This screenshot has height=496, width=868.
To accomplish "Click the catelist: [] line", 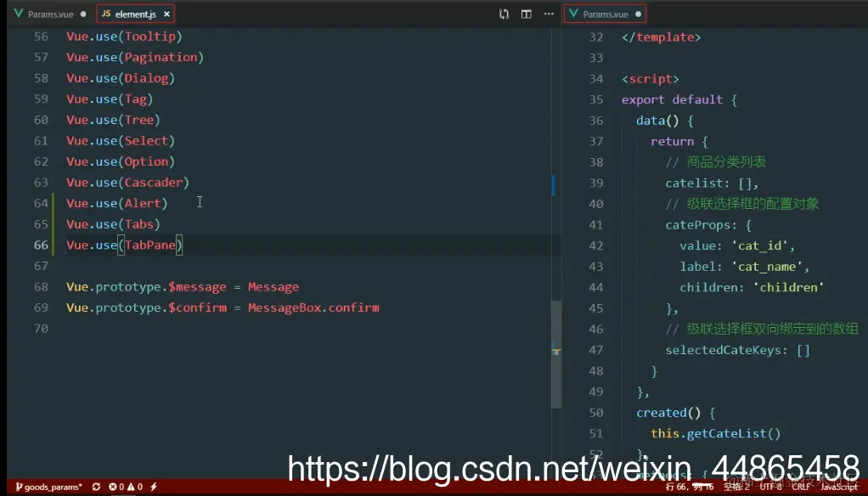I will [x=712, y=183].
